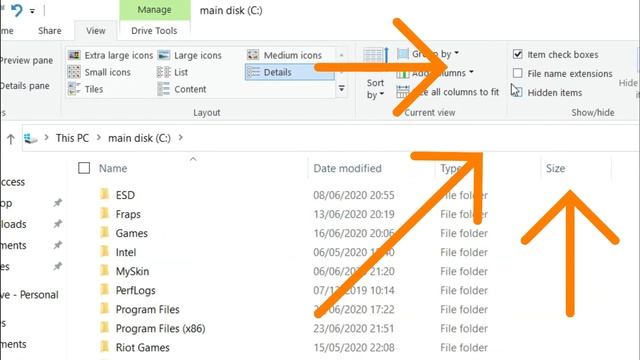
Task: Tick the select-all checkbox beside Name
Action: (x=84, y=168)
